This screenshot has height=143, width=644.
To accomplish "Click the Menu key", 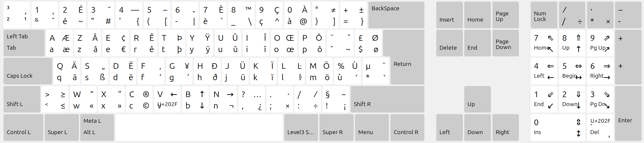I will click(372, 127).
